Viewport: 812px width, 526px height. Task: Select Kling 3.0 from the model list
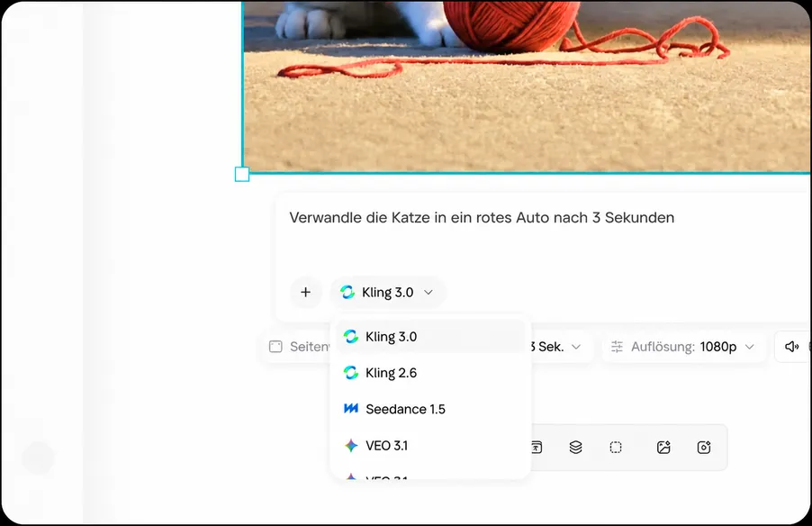pyautogui.click(x=430, y=337)
